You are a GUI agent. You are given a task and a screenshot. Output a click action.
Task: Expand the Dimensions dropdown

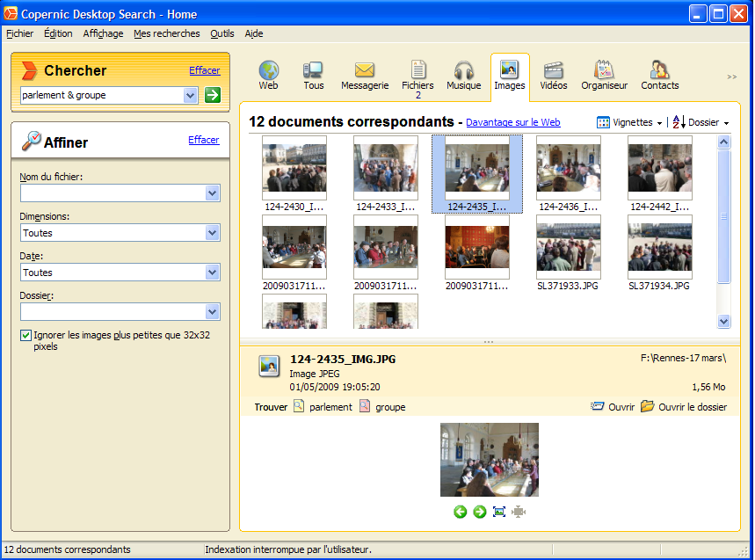click(x=212, y=233)
